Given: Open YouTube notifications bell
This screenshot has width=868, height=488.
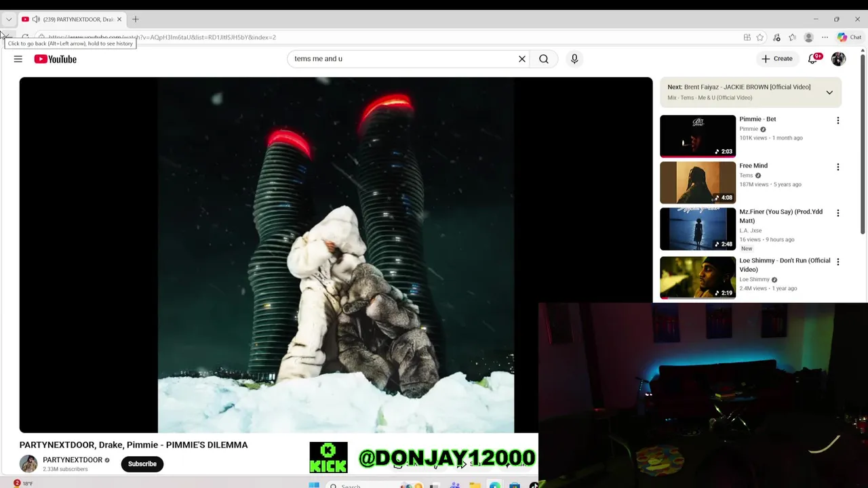Looking at the screenshot, I should pos(813,59).
